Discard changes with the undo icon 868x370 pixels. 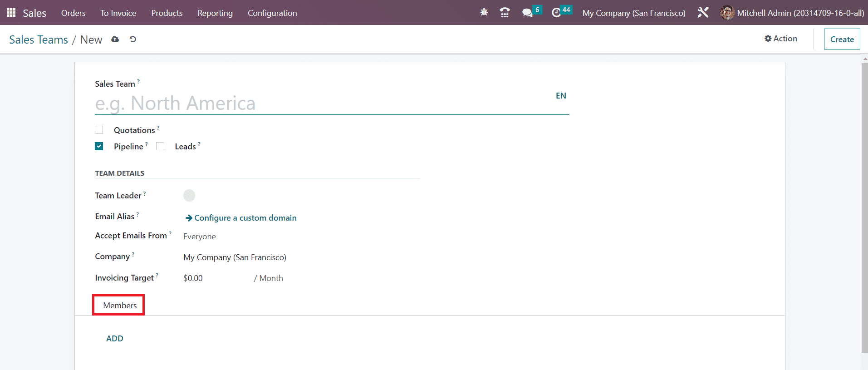tap(133, 39)
